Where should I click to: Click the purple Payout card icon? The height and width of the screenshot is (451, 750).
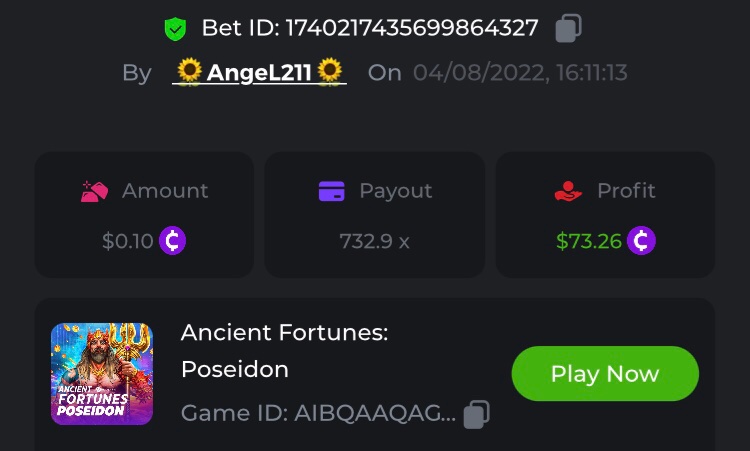coord(332,191)
